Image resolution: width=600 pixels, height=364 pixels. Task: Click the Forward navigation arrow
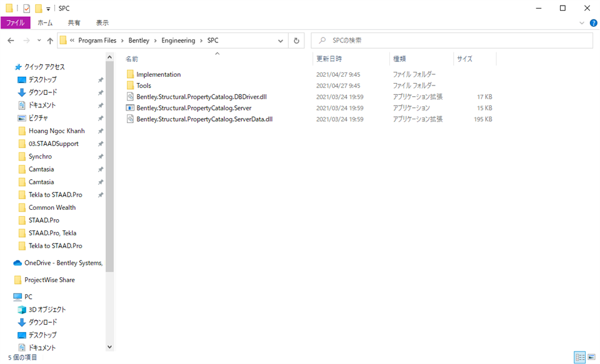pos(26,41)
